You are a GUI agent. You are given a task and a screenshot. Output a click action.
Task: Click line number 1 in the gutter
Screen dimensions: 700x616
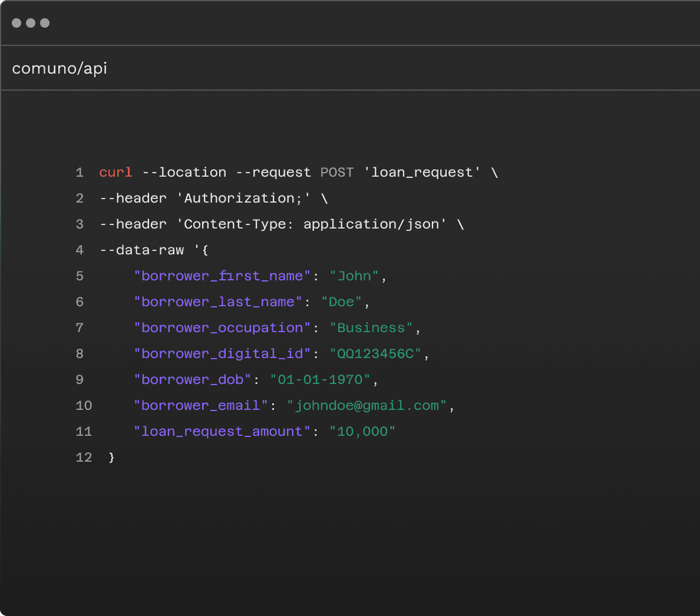80,173
